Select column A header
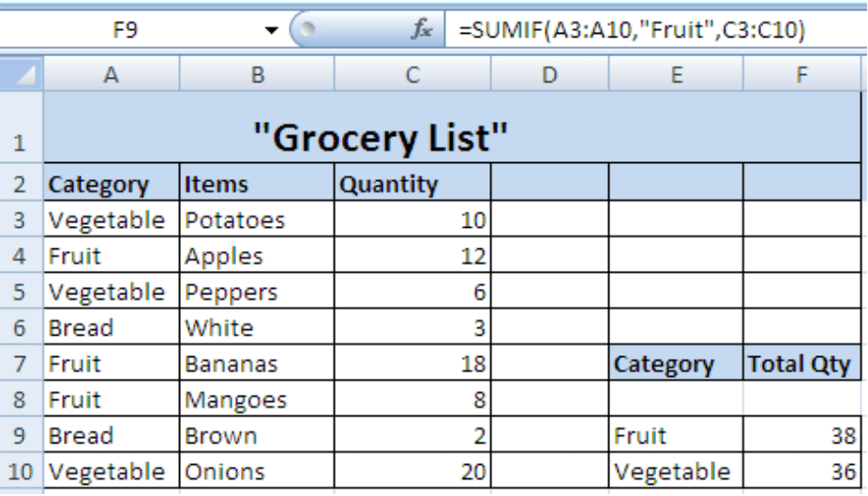 [x=112, y=75]
